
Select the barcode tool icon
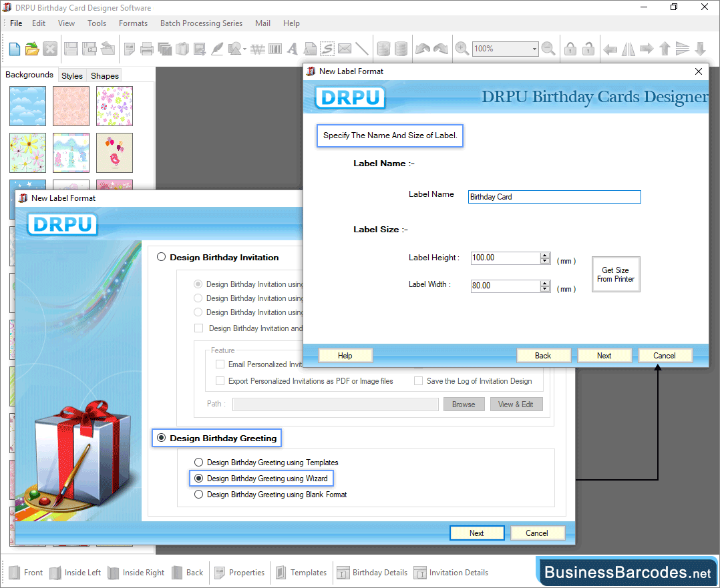tap(275, 49)
